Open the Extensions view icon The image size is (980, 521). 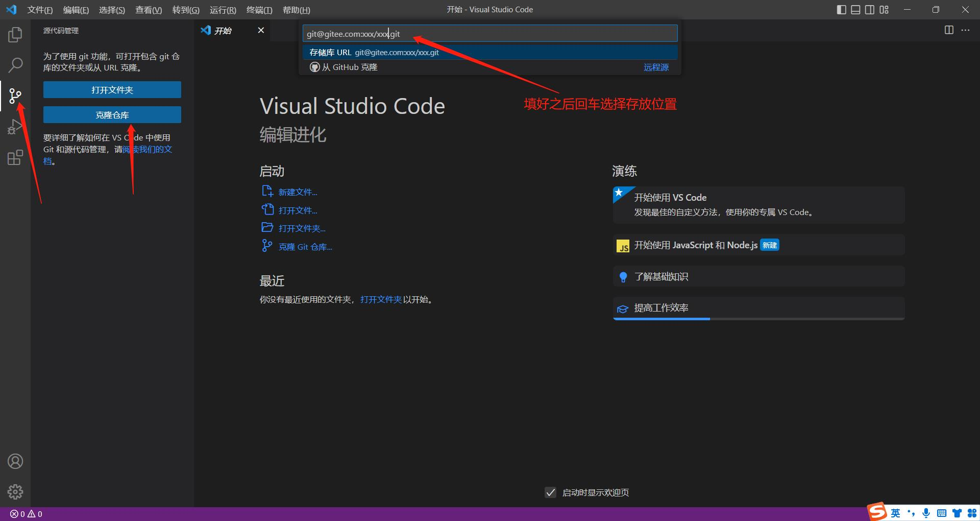coord(15,157)
